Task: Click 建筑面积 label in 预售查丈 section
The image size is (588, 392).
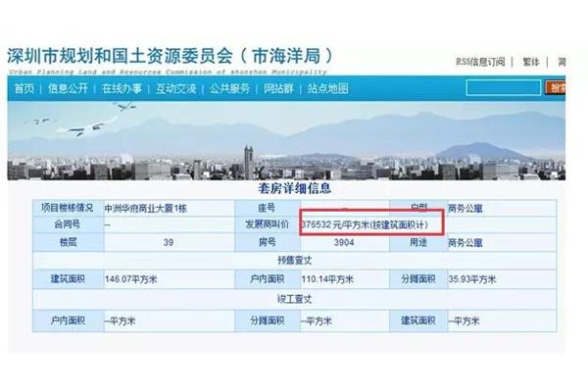Action: pyautogui.click(x=68, y=279)
